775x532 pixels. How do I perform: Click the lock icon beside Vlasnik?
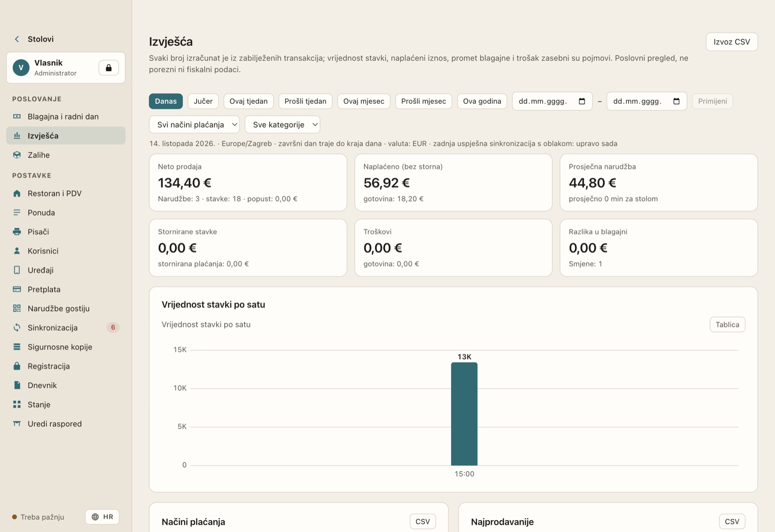pyautogui.click(x=108, y=68)
